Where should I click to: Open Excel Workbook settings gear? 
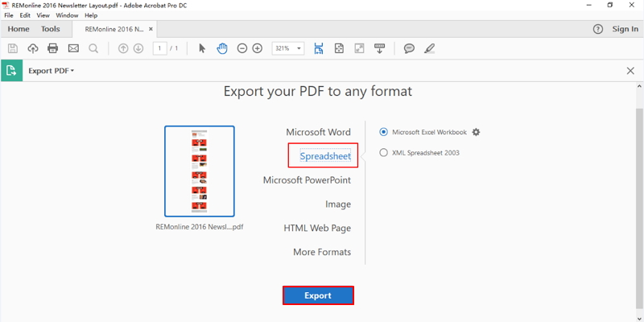tap(476, 132)
